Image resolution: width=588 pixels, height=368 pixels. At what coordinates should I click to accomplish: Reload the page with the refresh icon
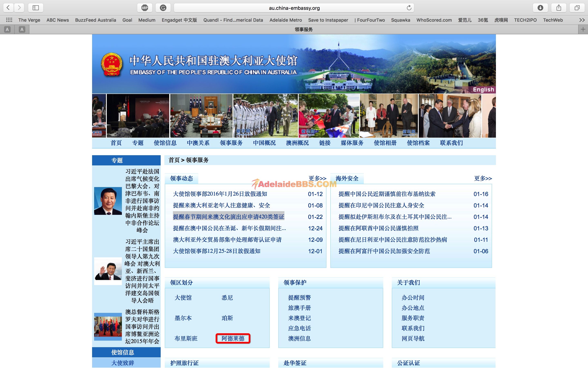point(409,8)
